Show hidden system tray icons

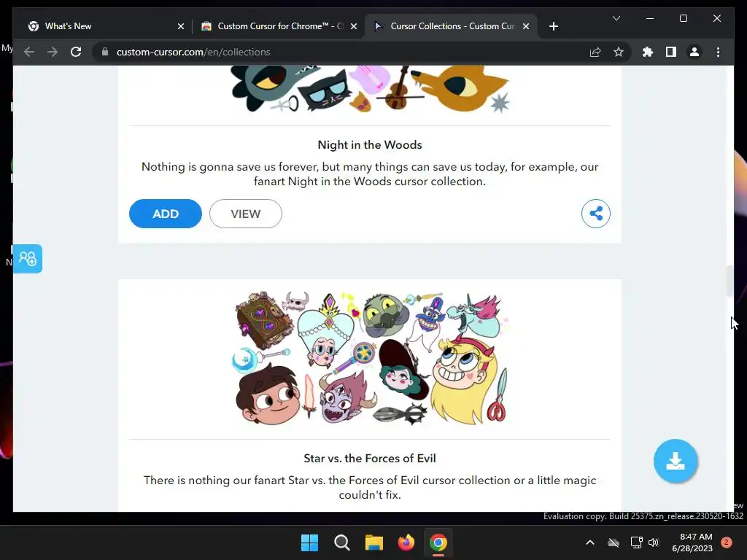[x=589, y=542]
